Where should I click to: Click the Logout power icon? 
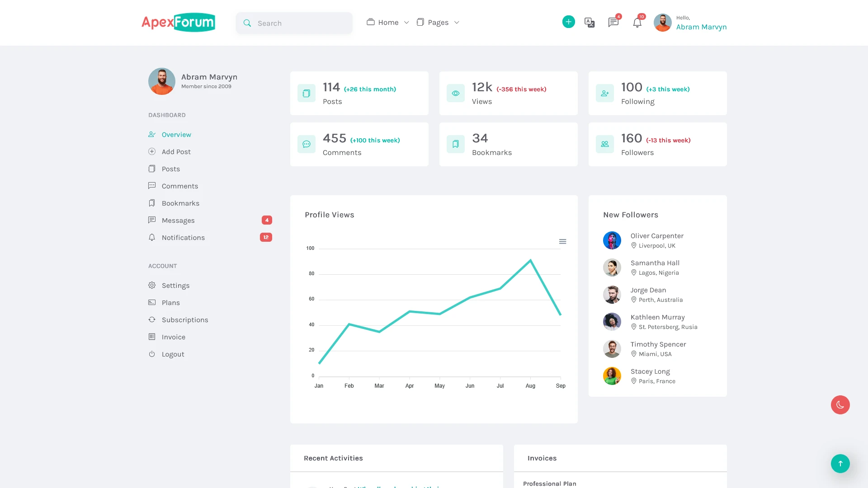(x=152, y=354)
